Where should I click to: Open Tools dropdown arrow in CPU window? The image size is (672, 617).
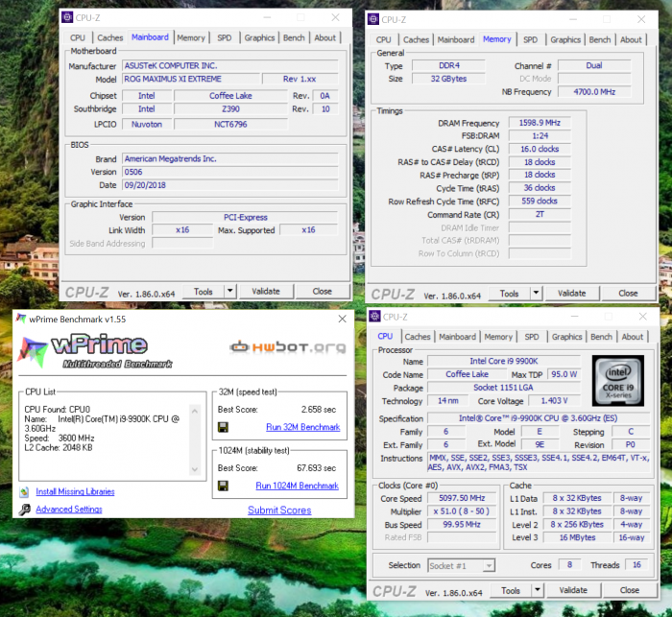tap(538, 590)
